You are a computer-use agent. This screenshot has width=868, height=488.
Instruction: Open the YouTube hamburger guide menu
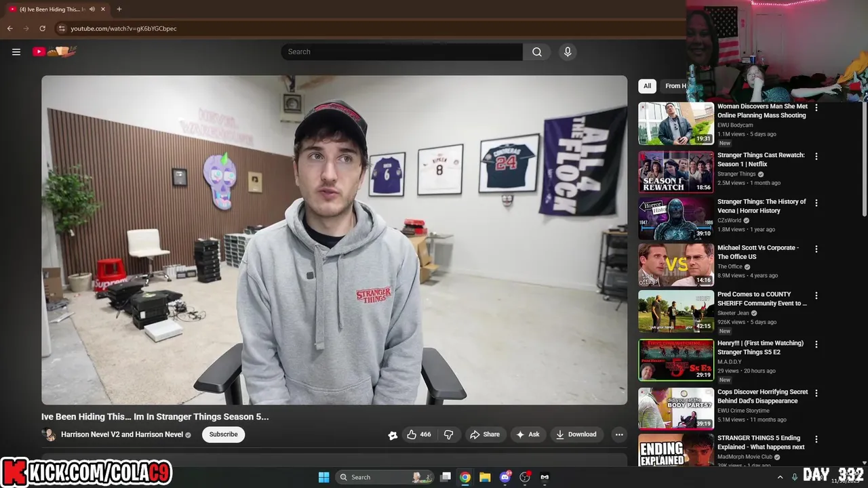click(x=16, y=52)
